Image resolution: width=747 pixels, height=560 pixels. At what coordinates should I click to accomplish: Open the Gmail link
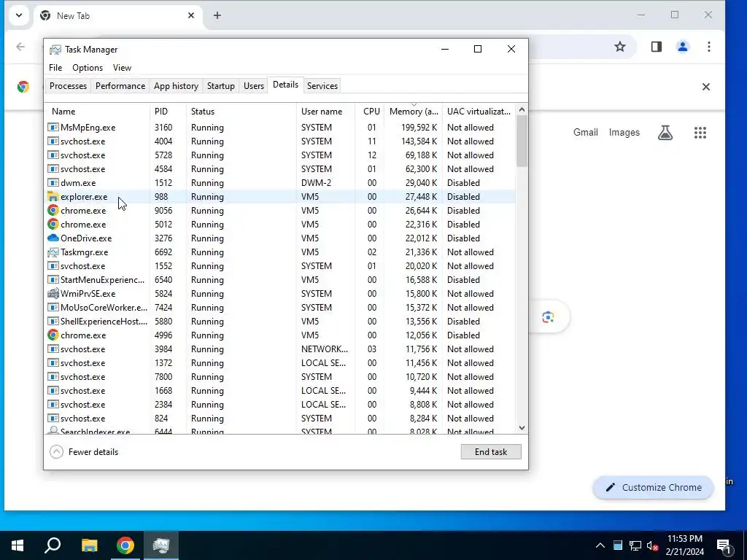[x=586, y=133]
